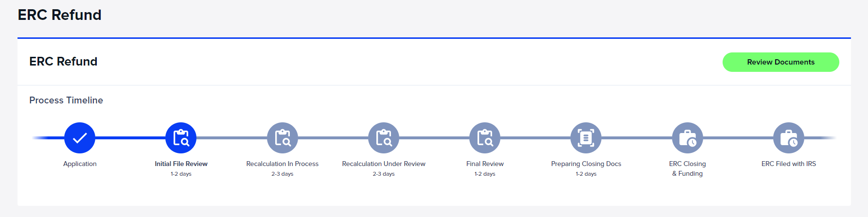Screen dimensions: 868x217
Task: Select the Initial File Review label
Action: tap(181, 164)
